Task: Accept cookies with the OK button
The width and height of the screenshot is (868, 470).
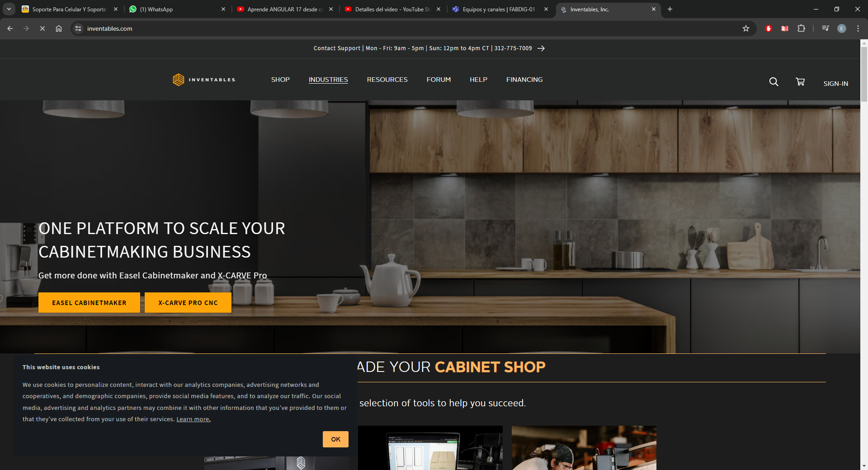Action: pos(335,439)
